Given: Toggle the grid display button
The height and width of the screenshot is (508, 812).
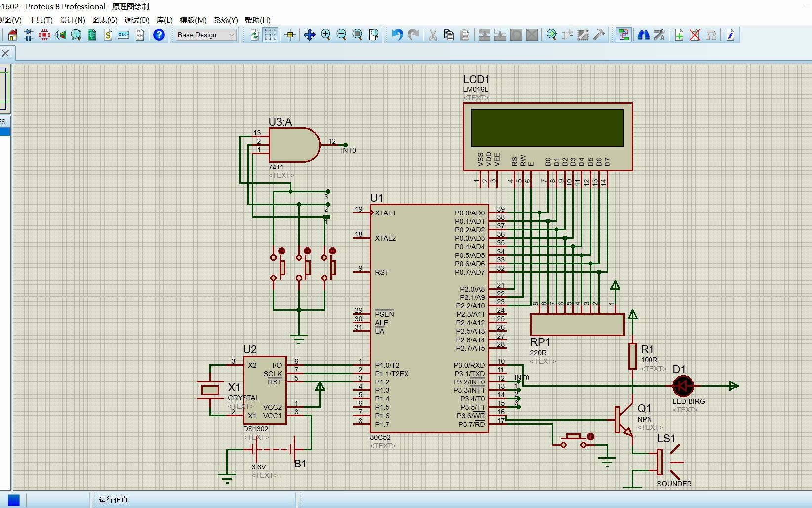Looking at the screenshot, I should pyautogui.click(x=270, y=35).
